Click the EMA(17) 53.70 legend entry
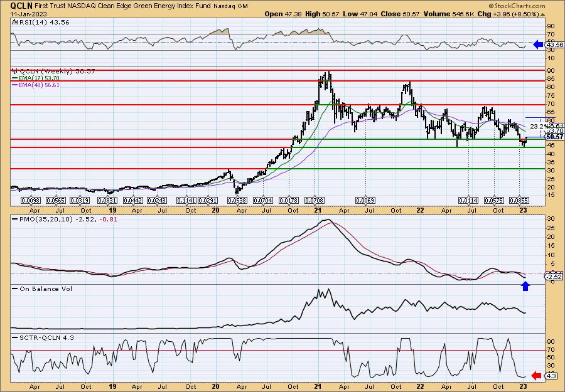This screenshot has height=392, width=565. [36, 78]
